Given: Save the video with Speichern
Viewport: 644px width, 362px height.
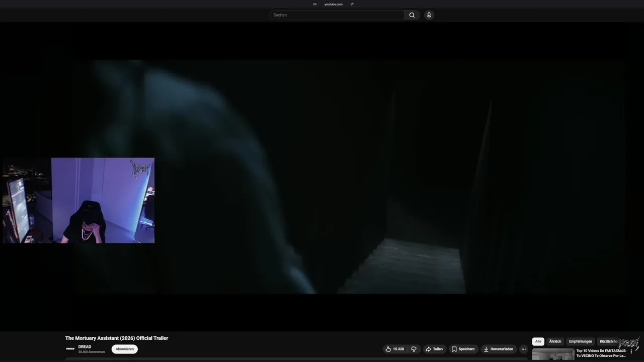Looking at the screenshot, I should tap(463, 349).
